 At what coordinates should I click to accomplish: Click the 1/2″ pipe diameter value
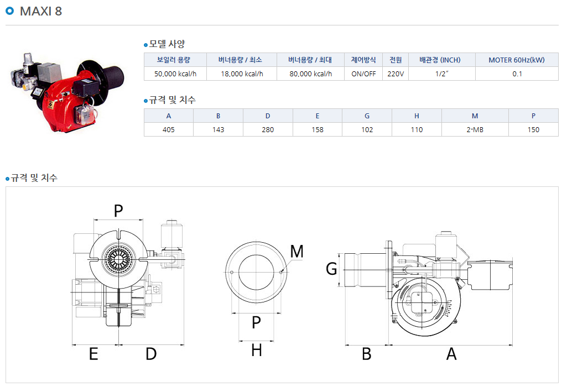[x=441, y=74]
